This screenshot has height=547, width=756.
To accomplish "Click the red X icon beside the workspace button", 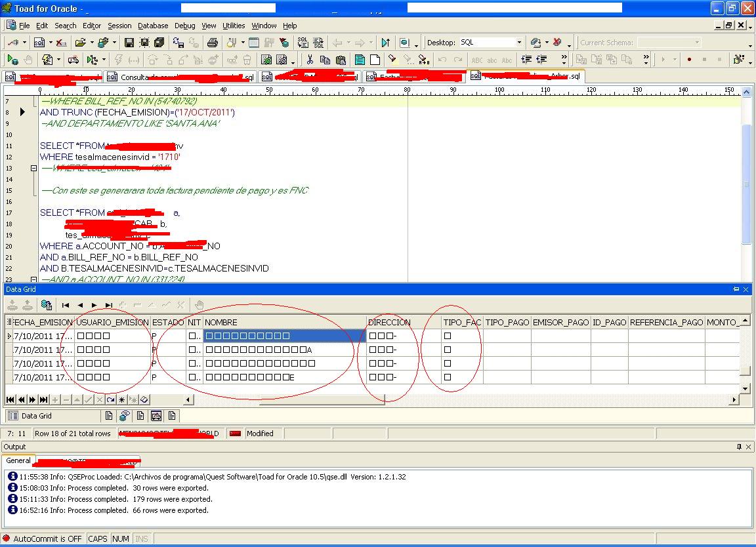I will pyautogui.click(x=557, y=43).
